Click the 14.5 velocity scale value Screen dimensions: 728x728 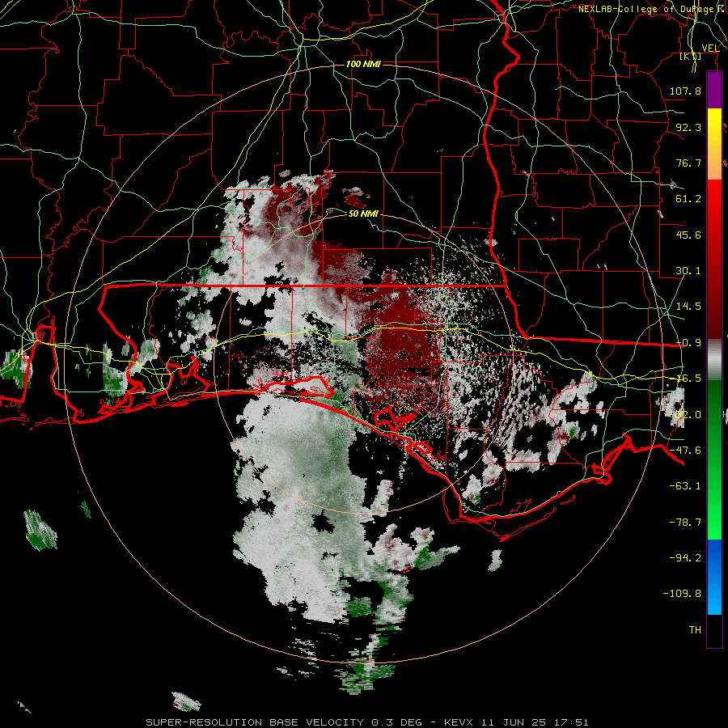[688, 307]
